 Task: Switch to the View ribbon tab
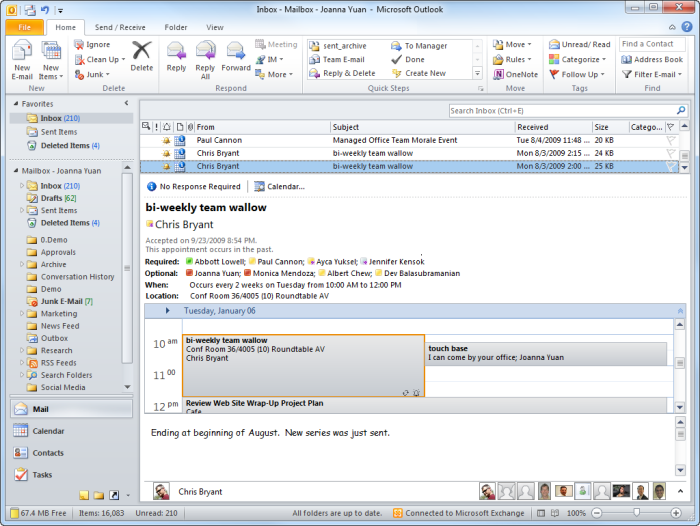tap(215, 27)
